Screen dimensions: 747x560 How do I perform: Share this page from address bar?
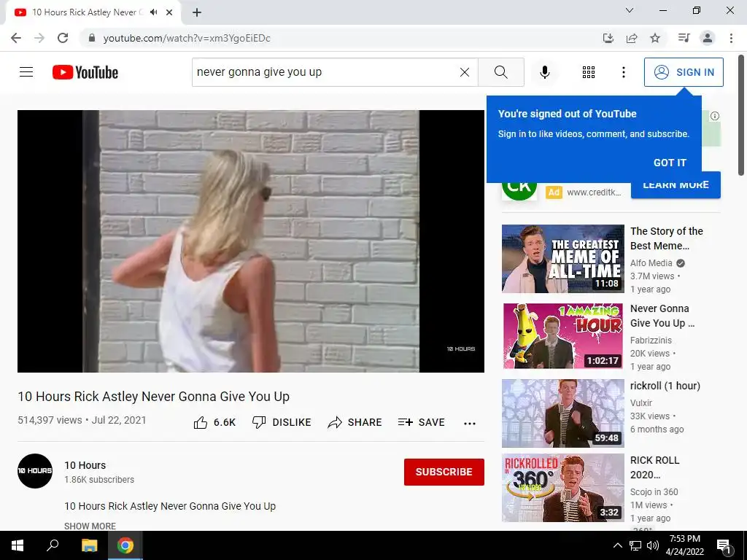(x=632, y=38)
